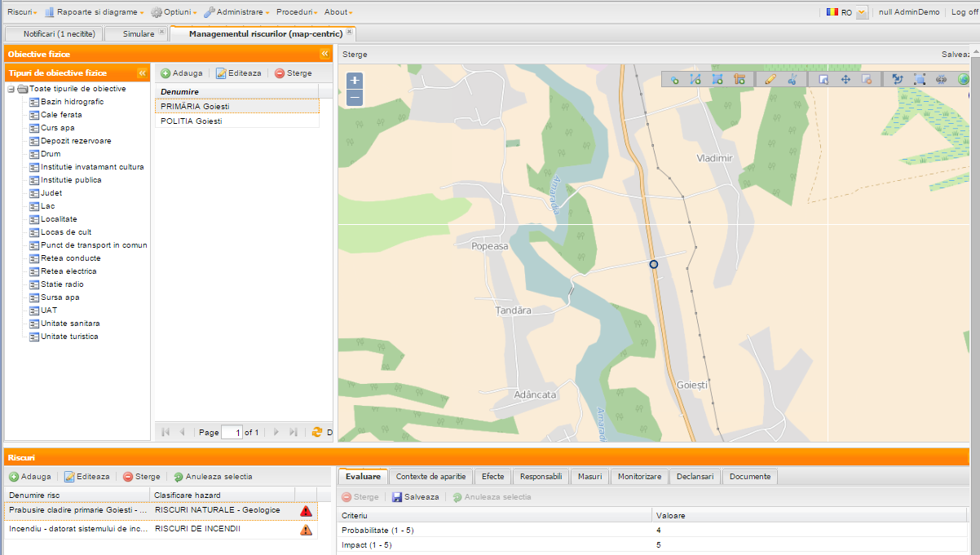Select the resize feature box tool
Image resolution: width=980 pixels, height=555 pixels.
pos(920,79)
